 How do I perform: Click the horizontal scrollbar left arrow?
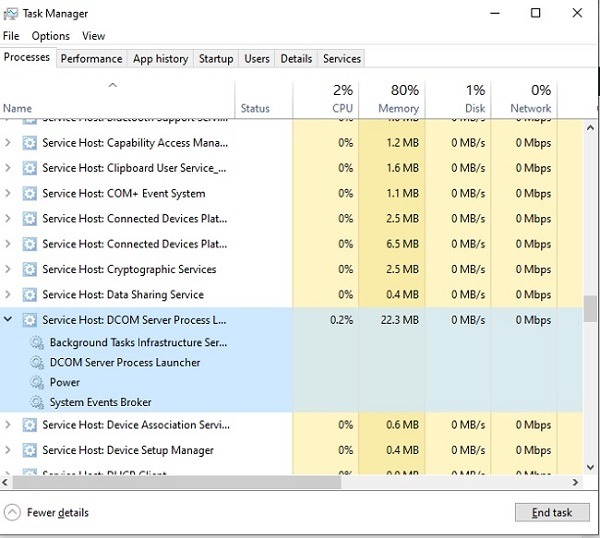tap(5, 482)
